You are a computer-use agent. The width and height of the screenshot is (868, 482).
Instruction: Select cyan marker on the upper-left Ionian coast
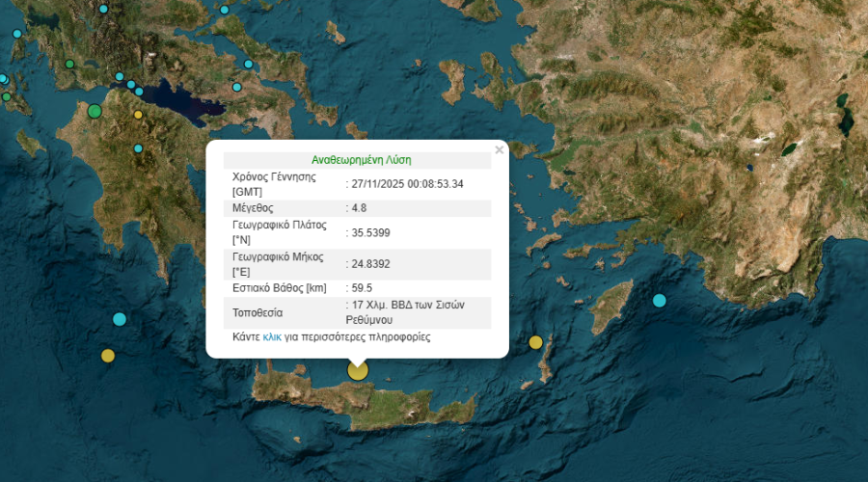point(16,34)
